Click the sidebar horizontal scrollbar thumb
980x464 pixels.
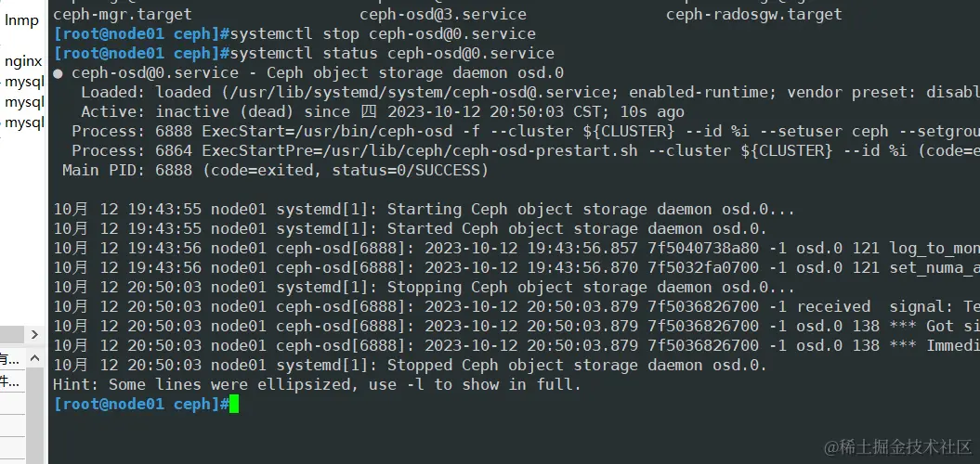point(13,334)
